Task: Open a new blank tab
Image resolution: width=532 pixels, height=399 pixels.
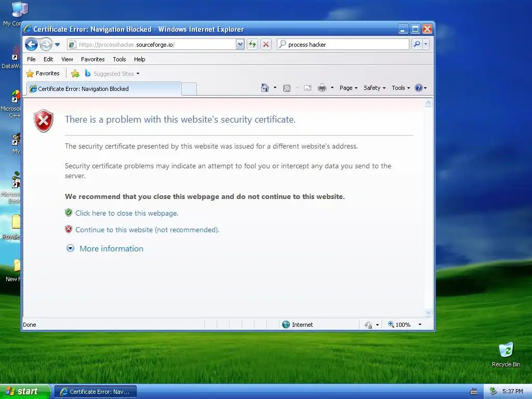Action: [189, 89]
